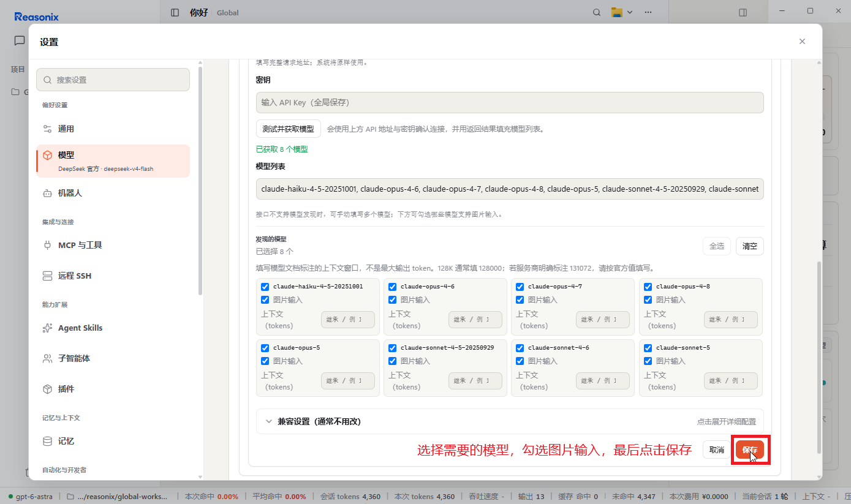
Task: Select 机器人 in settings sidebar
Action: 113,193
